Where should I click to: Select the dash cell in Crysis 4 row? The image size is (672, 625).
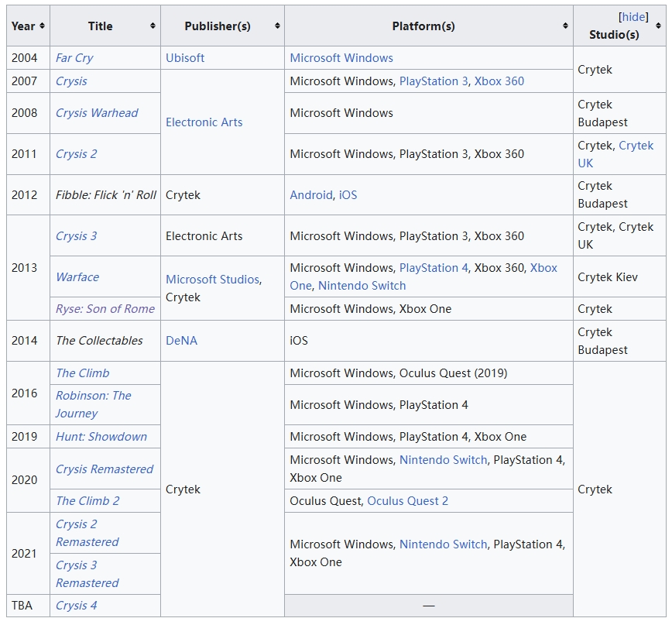429,606
